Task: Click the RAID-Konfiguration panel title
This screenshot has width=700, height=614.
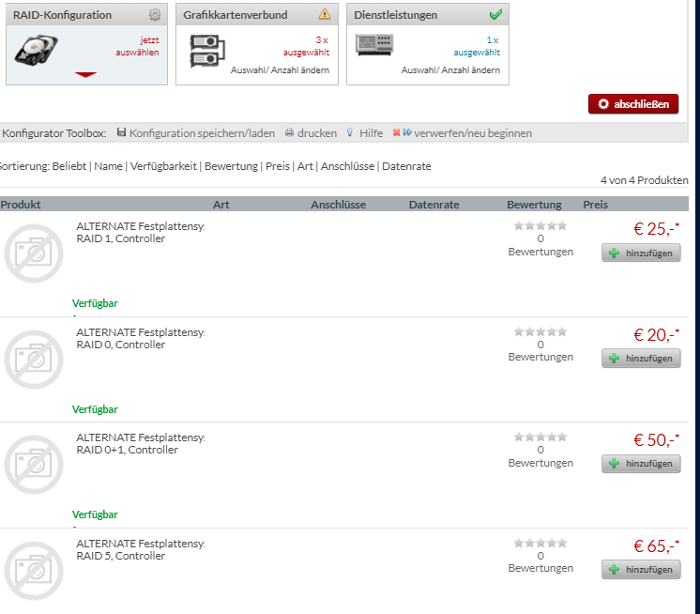Action: 62,15
